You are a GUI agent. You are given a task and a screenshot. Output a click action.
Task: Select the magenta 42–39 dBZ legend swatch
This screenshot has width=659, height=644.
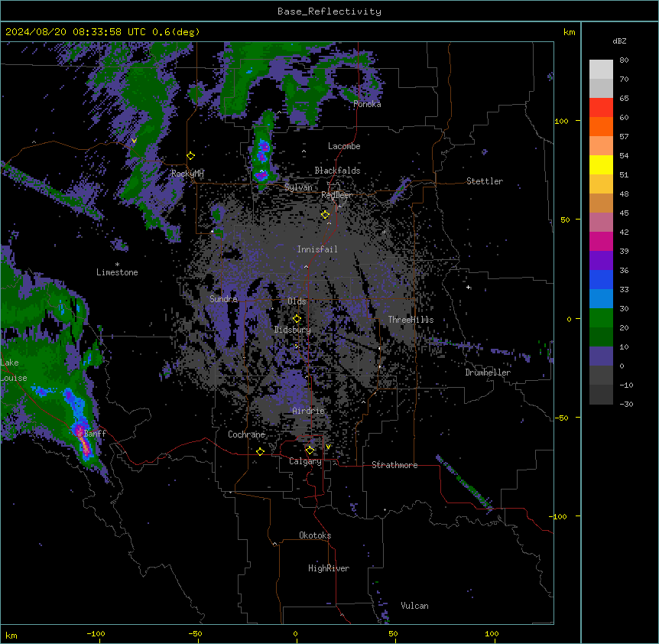pos(601,241)
